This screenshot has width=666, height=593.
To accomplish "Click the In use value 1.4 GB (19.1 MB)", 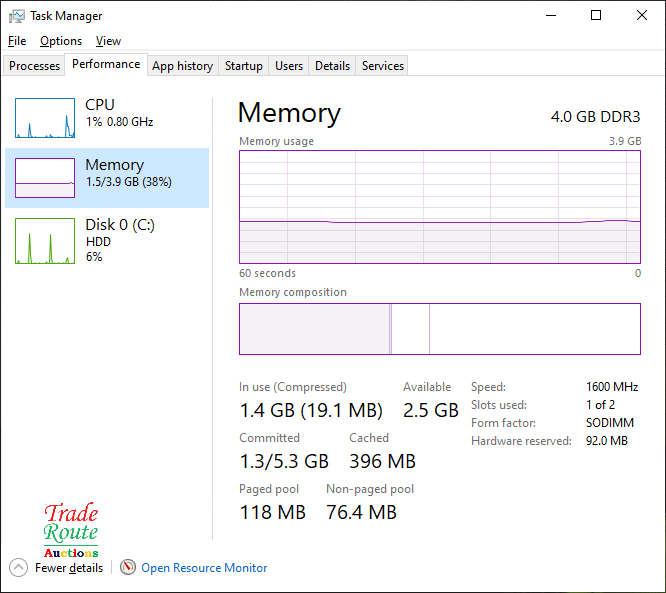I will point(311,410).
